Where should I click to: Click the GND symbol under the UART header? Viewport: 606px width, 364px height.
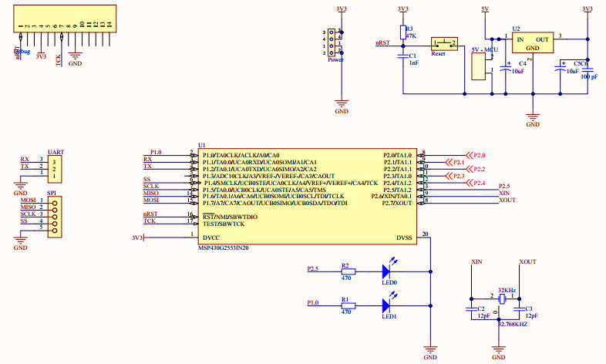[20, 188]
